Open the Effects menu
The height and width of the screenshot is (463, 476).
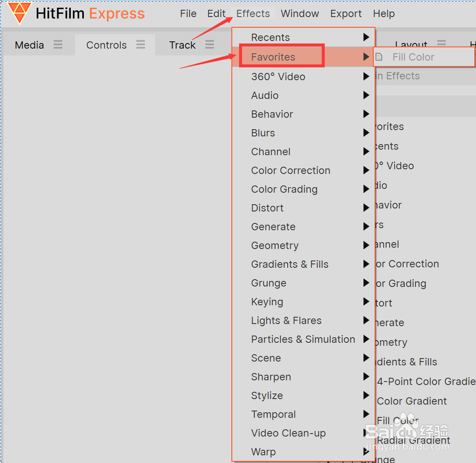click(x=253, y=14)
